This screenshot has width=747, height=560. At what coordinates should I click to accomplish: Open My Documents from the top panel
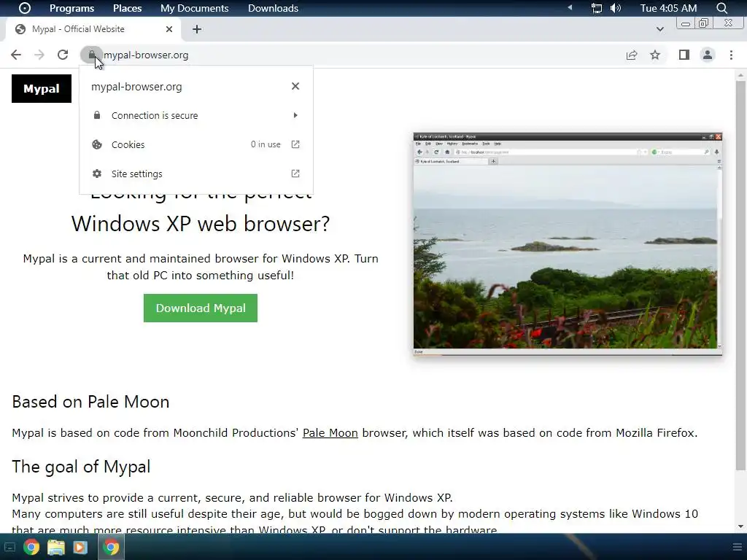click(194, 8)
